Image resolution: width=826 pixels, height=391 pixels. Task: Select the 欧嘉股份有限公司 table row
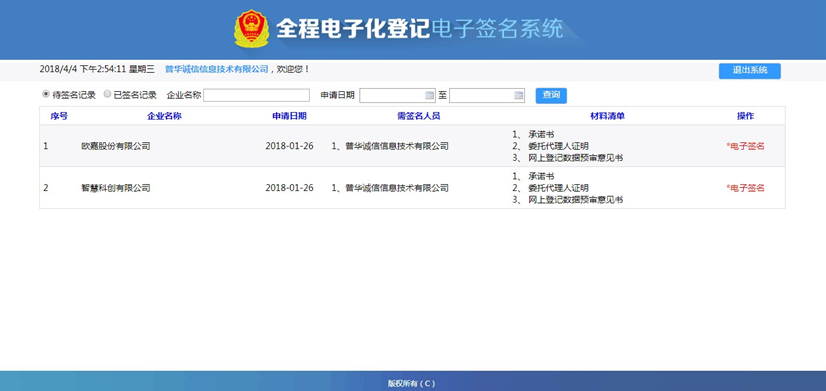pos(412,146)
